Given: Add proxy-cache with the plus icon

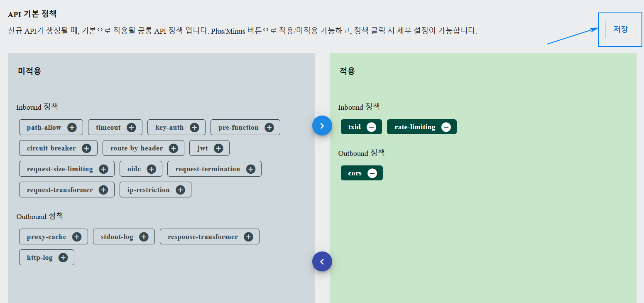Looking at the screenshot, I should 77,236.
